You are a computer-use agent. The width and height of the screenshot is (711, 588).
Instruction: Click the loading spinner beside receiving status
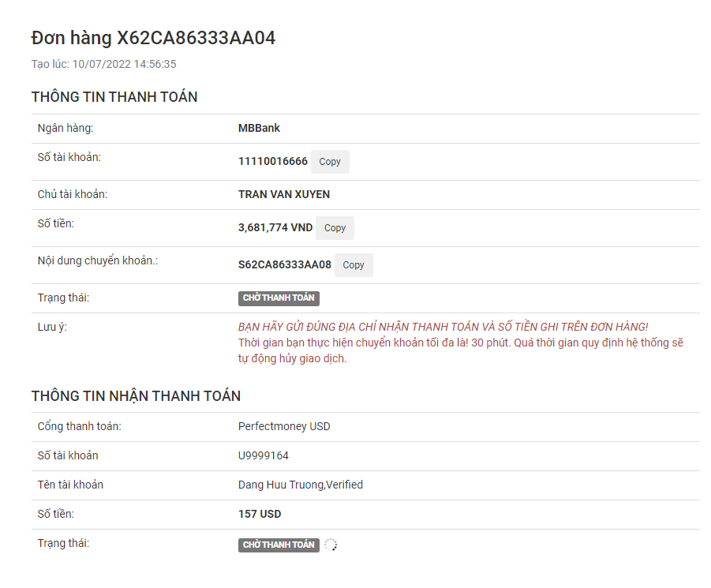point(331,545)
